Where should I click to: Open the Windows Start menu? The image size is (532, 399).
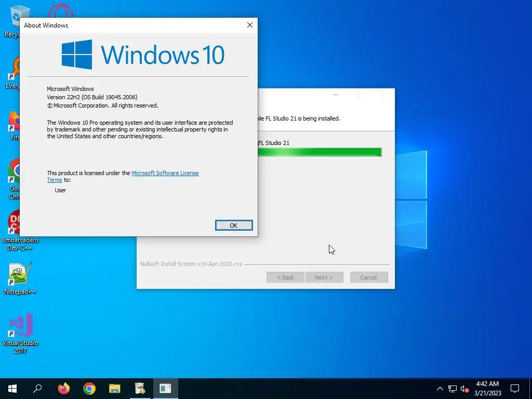click(12, 389)
